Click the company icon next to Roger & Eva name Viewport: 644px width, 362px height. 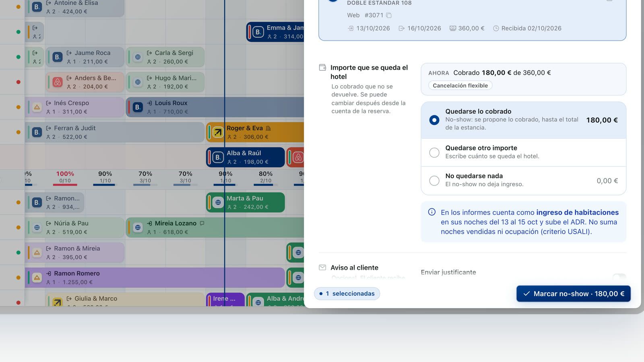(268, 128)
